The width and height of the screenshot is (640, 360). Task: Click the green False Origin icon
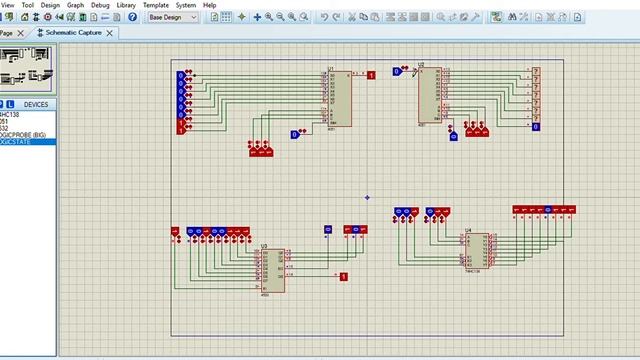click(242, 17)
